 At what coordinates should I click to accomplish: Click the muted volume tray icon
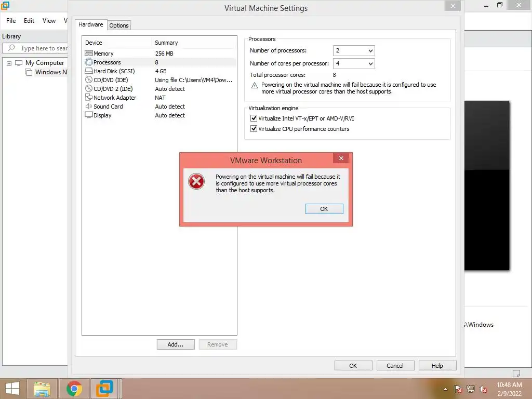pos(483,389)
